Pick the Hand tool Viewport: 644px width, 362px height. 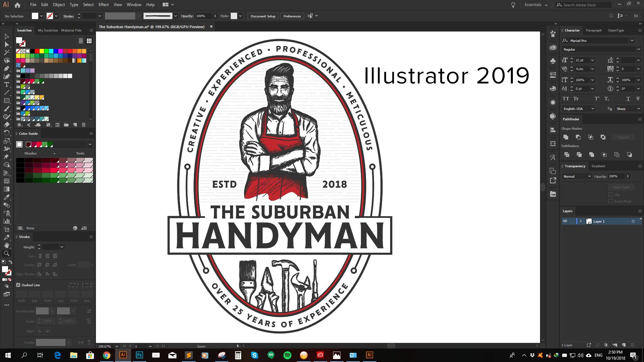point(6,245)
